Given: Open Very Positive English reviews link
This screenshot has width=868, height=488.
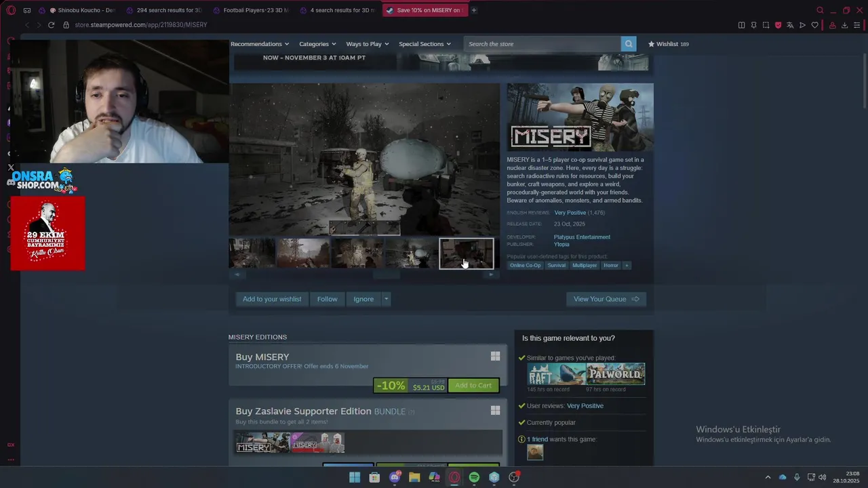Looking at the screenshot, I should 570,213.
